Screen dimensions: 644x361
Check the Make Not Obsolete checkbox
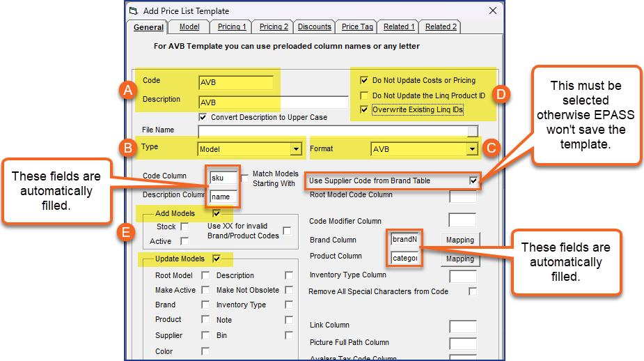click(x=289, y=290)
